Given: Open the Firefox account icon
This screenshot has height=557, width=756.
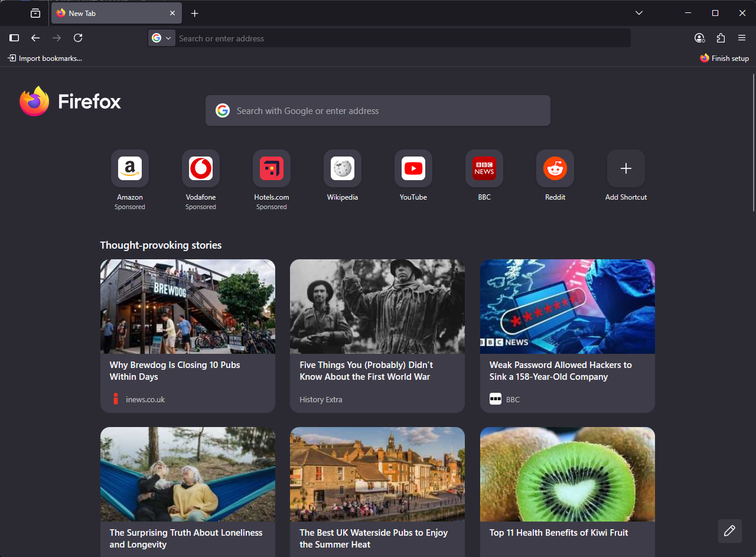Looking at the screenshot, I should click(699, 38).
